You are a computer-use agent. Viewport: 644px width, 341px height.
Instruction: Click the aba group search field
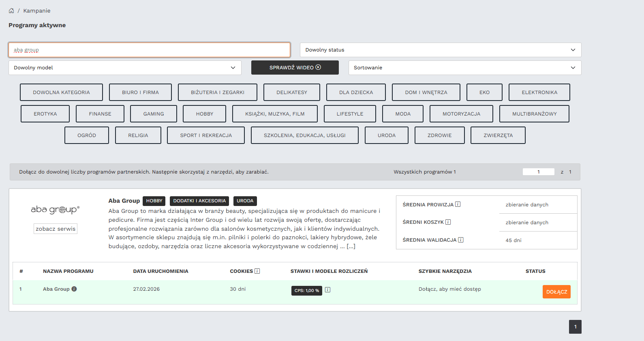pos(149,50)
